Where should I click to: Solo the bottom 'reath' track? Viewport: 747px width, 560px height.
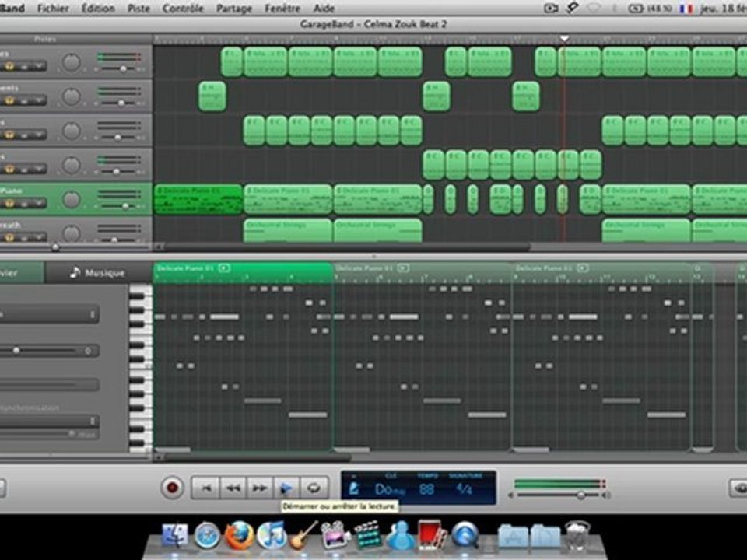click(x=9, y=238)
